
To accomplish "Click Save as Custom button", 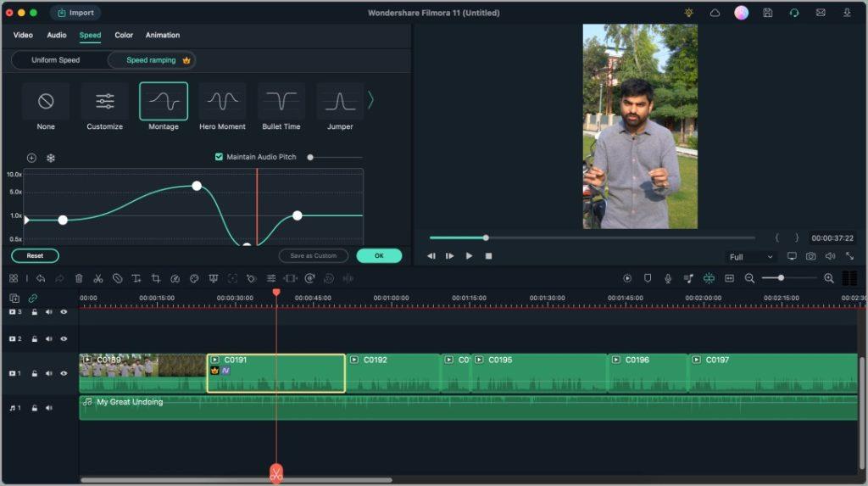I will pos(314,255).
